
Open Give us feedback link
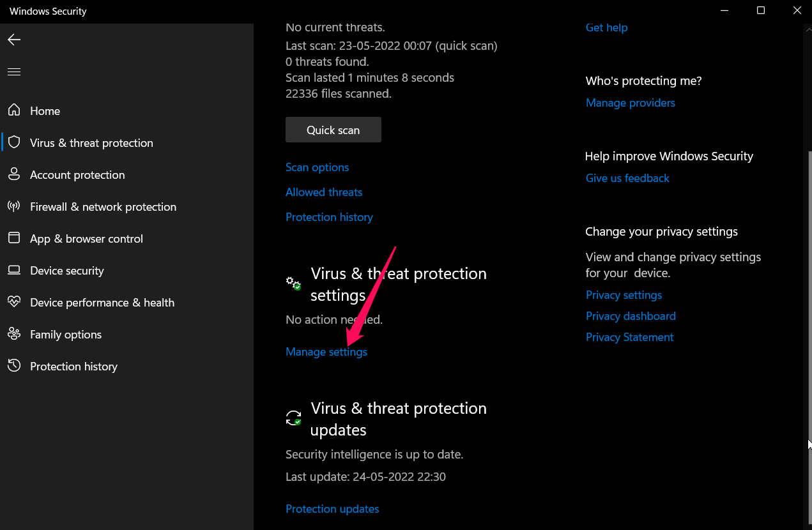click(x=627, y=178)
